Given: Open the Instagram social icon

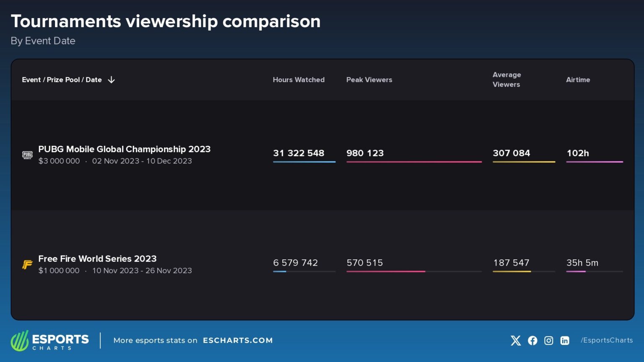Looking at the screenshot, I should (549, 341).
